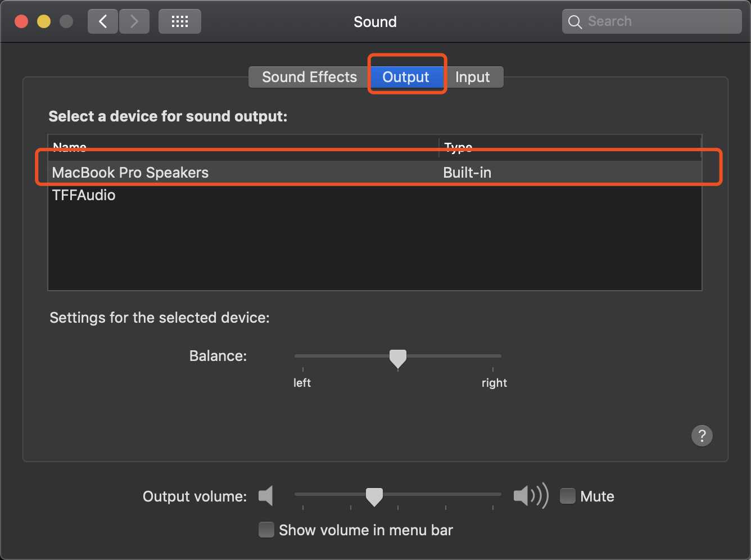
Task: Open the help question mark button
Action: [x=702, y=435]
